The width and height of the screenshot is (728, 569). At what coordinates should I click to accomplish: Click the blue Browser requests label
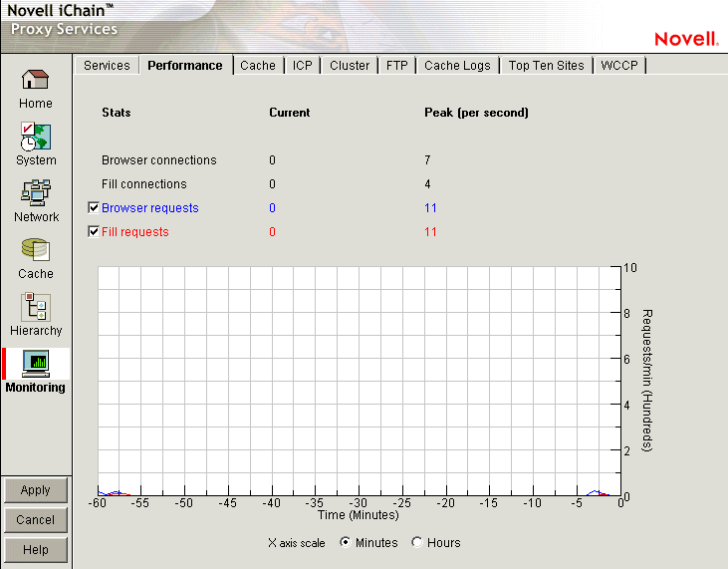click(150, 207)
